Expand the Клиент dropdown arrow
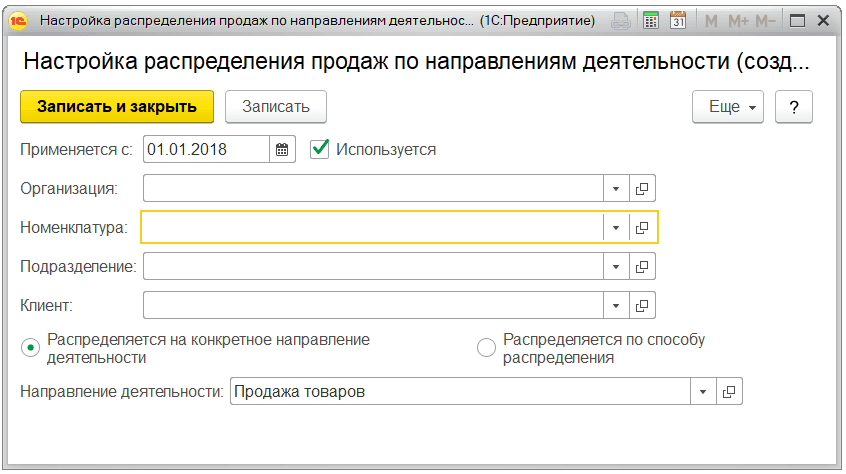This screenshot has height=474, width=846. point(616,305)
